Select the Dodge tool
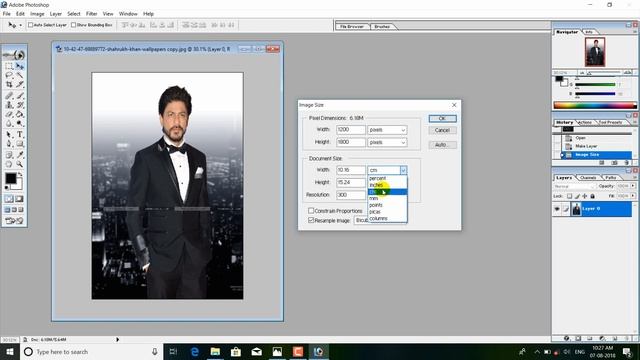 (20, 123)
